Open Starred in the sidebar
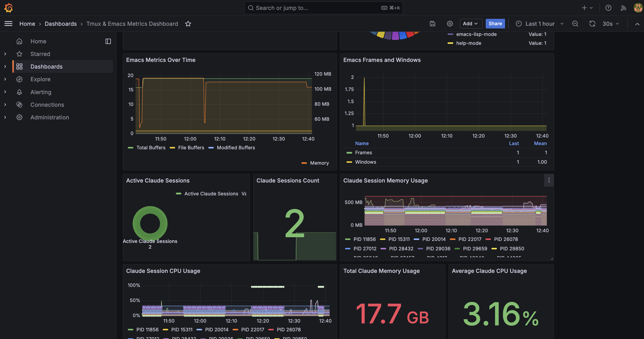The image size is (644, 339). pos(40,54)
